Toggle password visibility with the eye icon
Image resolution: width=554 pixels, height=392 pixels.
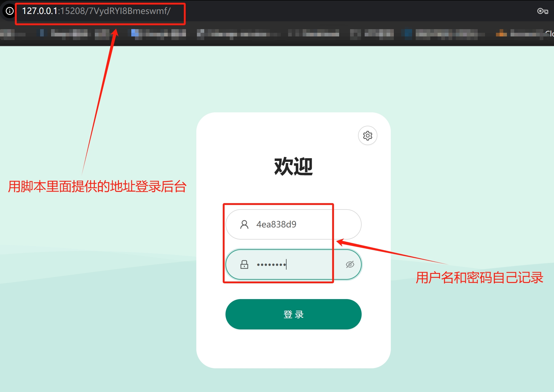coord(350,264)
